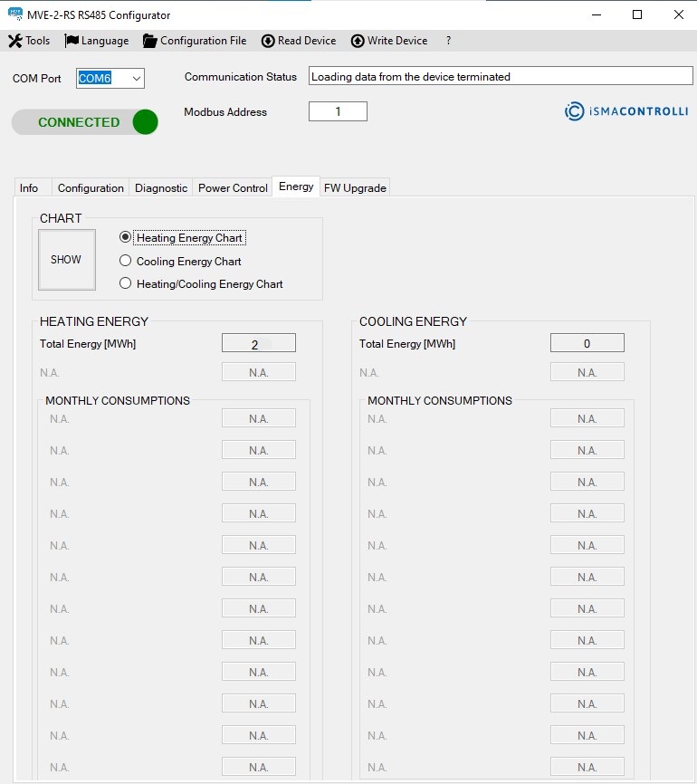Click the green connection status indicator

(x=145, y=122)
